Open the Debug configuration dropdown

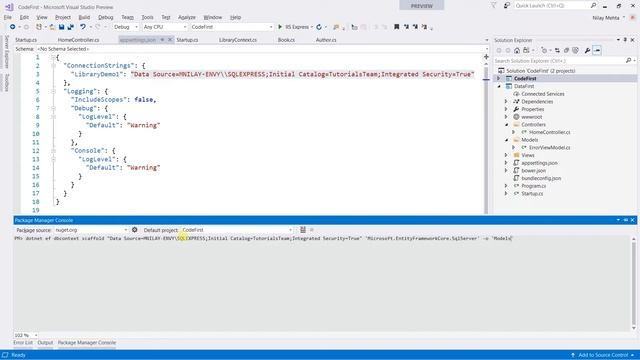tap(126, 27)
